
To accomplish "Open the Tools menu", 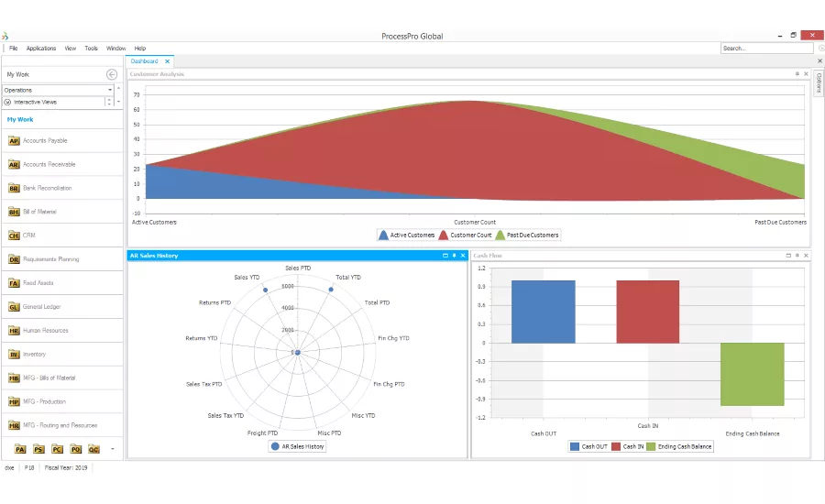I will (x=91, y=49).
